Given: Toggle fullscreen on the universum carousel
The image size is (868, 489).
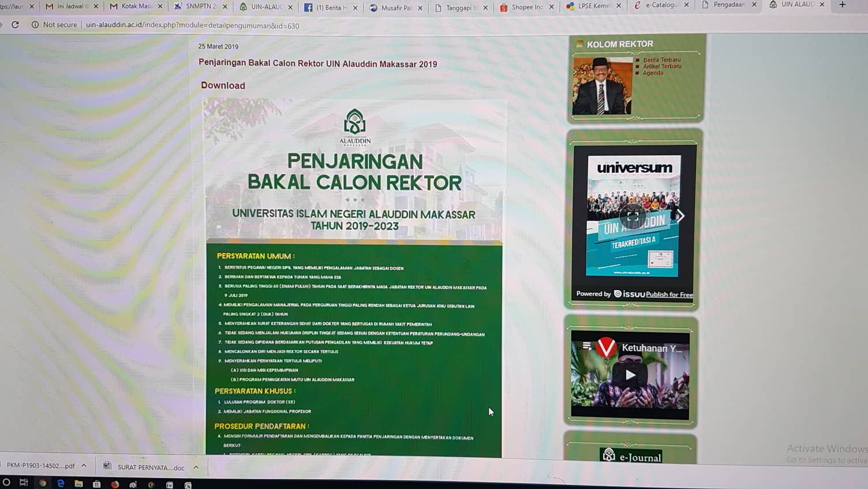Looking at the screenshot, I should pyautogui.click(x=633, y=216).
